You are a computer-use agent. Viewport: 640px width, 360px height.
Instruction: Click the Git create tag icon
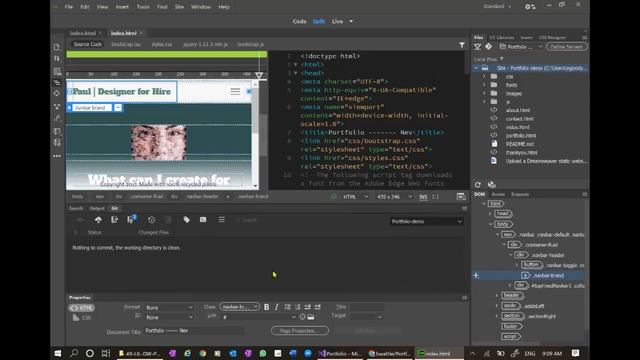point(187,220)
